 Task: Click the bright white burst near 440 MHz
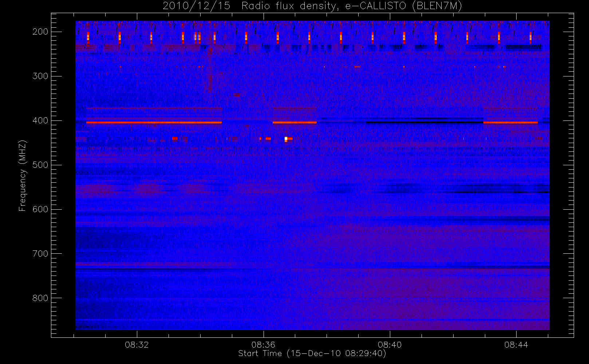click(x=286, y=139)
